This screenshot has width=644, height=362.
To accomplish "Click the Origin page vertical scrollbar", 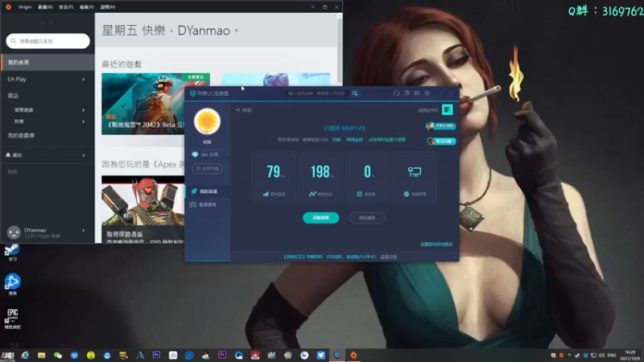I will click(339, 48).
